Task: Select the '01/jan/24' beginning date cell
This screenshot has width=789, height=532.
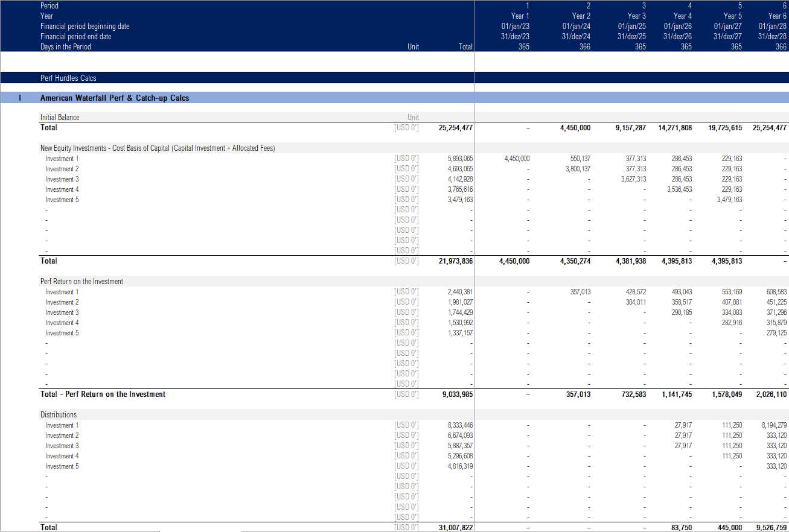Action: (x=576, y=26)
